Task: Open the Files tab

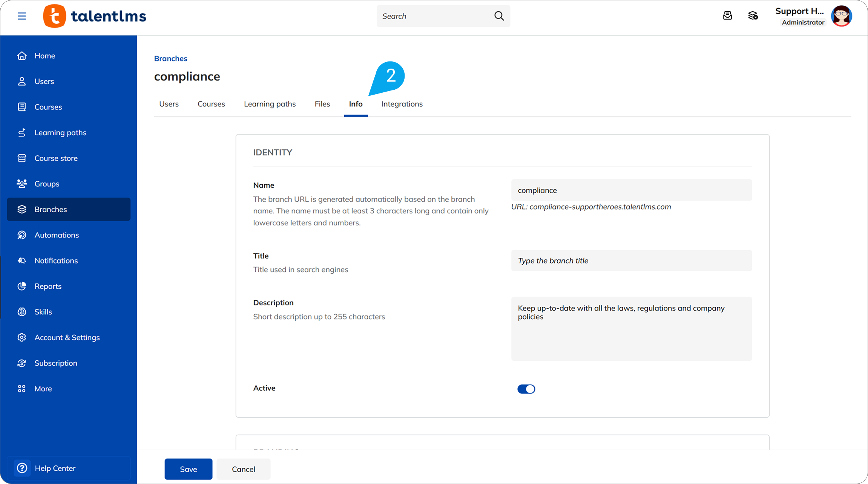Action: 322,104
